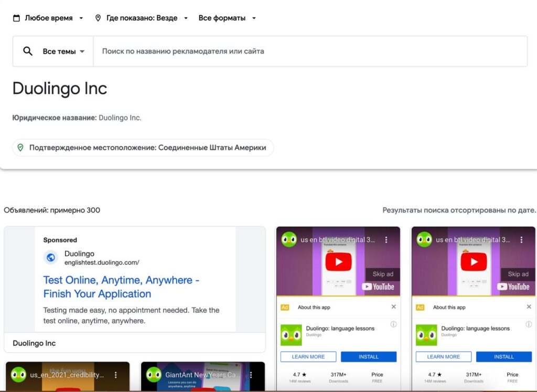Click the green verified pin icon
537x392 pixels.
pos(20,148)
